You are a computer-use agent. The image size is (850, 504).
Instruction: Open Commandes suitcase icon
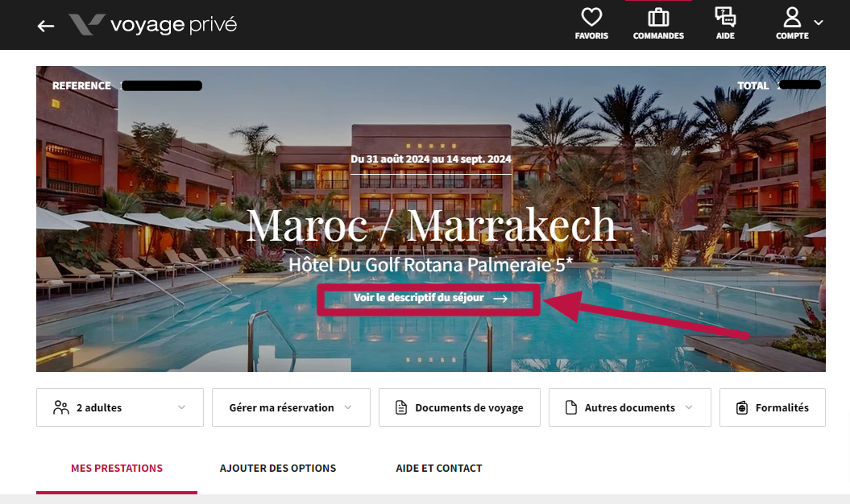[658, 18]
